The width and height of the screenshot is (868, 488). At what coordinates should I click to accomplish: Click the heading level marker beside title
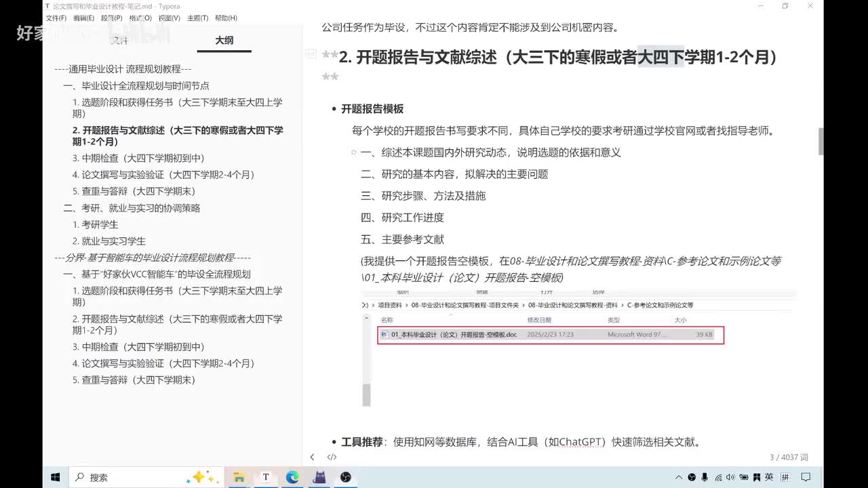[311, 54]
